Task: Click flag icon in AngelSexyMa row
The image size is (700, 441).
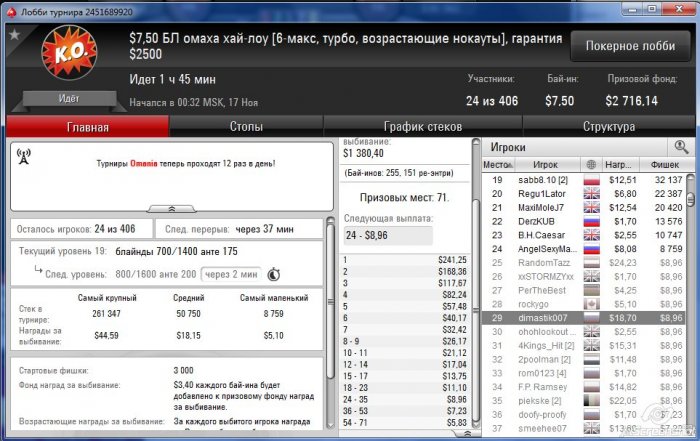Action: pos(592,249)
